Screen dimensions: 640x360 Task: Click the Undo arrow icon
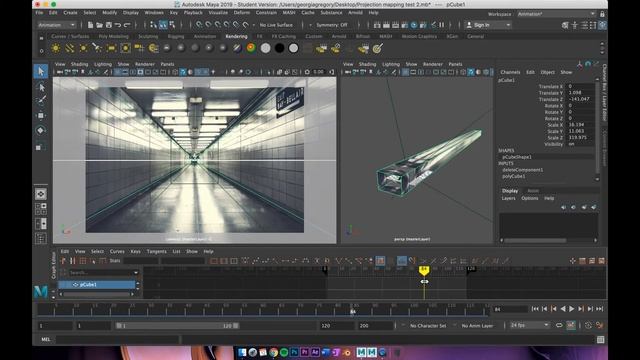[118, 25]
